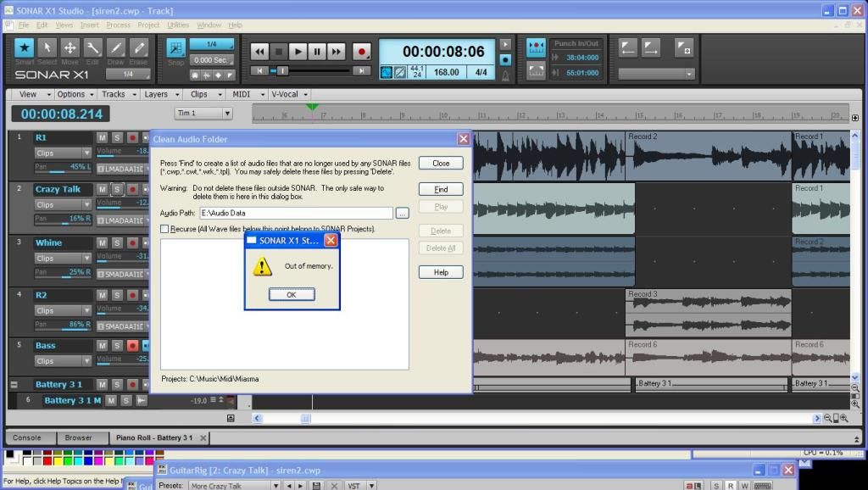This screenshot has height=490, width=868.
Task: Click the W button in GuitarRig window
Action: tap(744, 486)
